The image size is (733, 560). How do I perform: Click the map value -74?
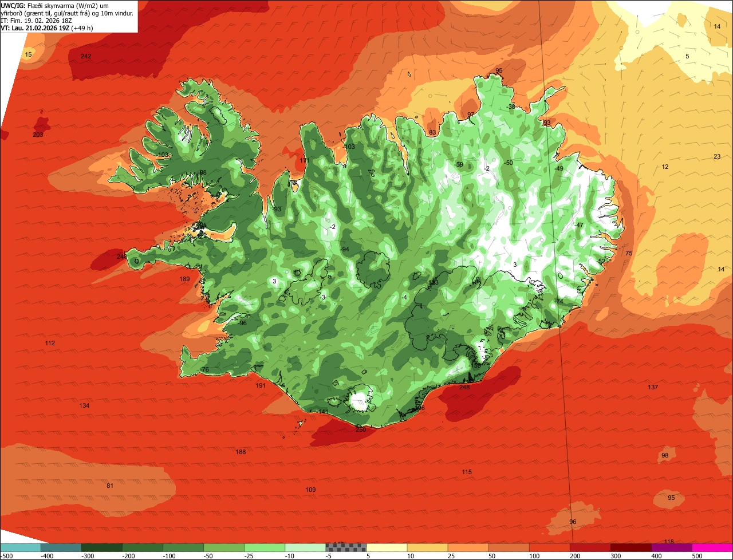558,301
